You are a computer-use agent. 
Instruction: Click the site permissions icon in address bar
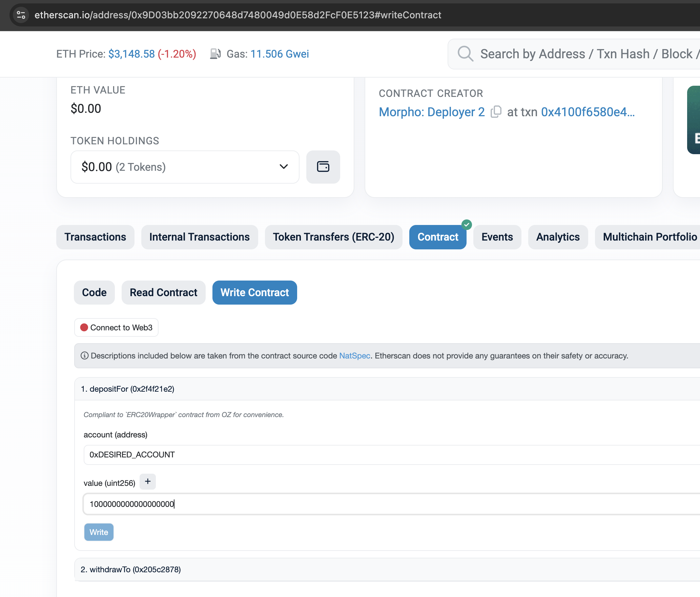point(21,15)
